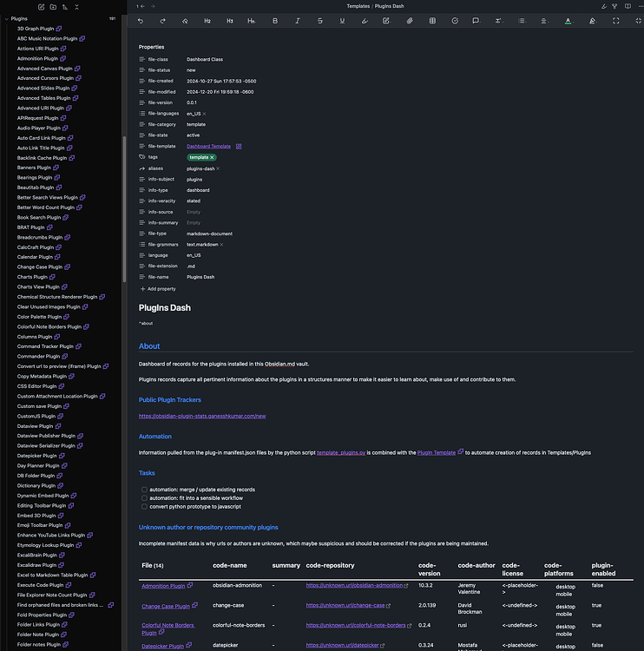The height and width of the screenshot is (651, 644).
Task: Toggle underline formatting
Action: 342,21
